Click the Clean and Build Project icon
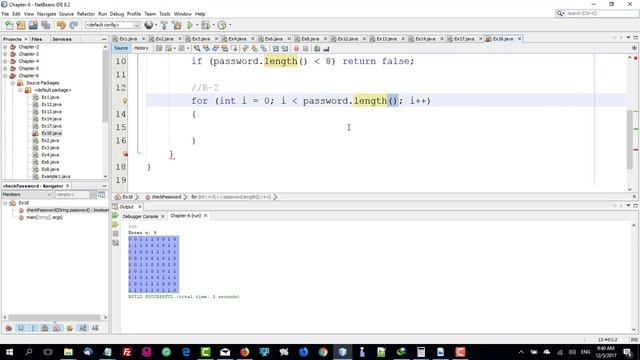 pyautogui.click(x=177, y=25)
